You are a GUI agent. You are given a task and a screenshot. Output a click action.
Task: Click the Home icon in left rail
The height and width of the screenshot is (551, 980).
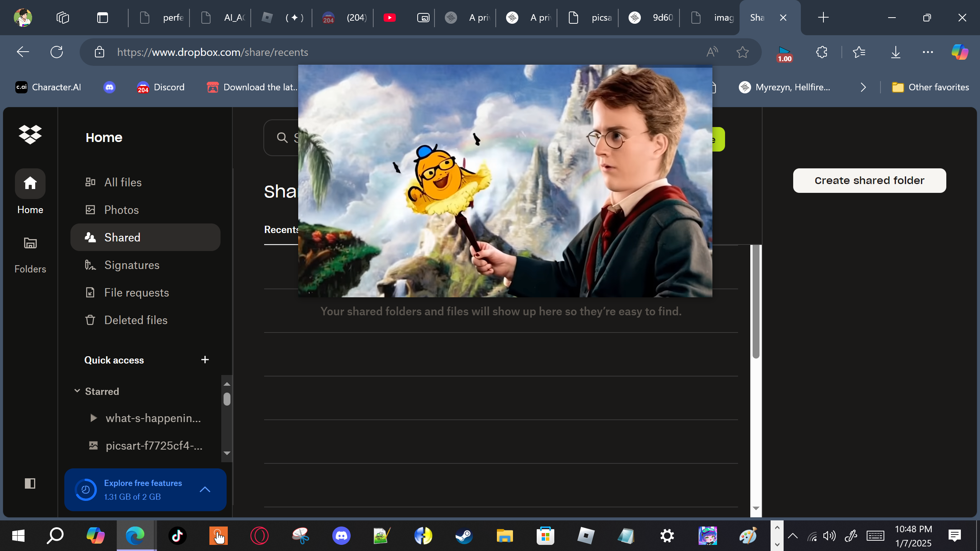coord(30,183)
